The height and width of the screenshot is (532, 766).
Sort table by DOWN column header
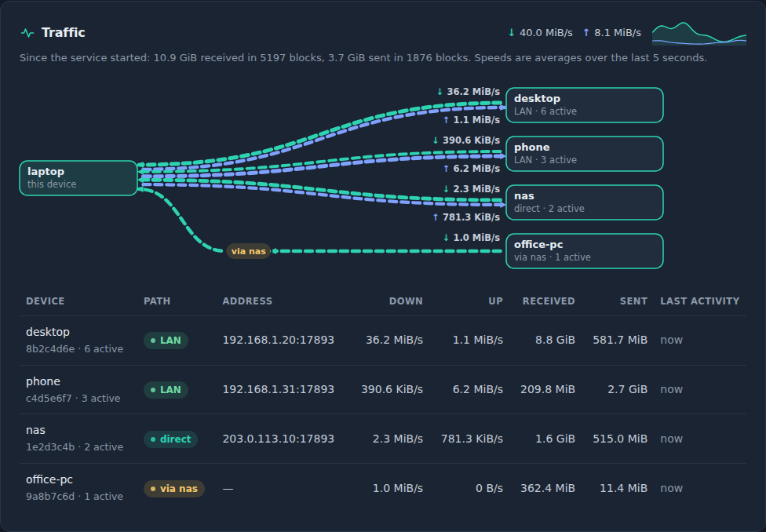coord(406,301)
